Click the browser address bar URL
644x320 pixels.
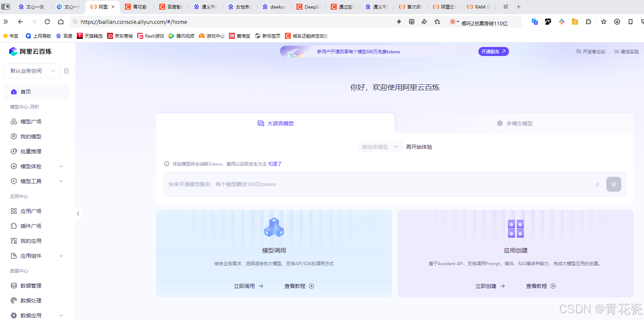tap(134, 22)
